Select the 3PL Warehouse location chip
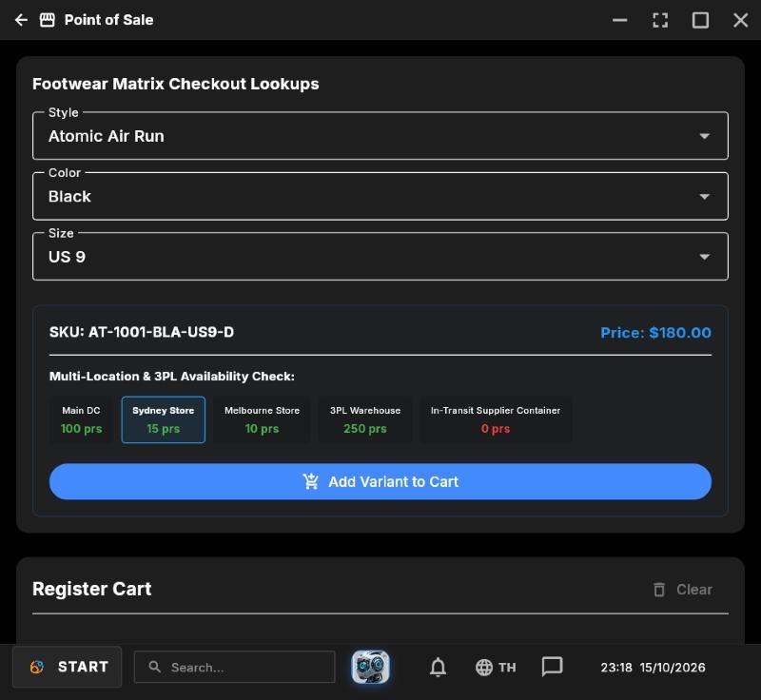This screenshot has height=700, width=761. (365, 419)
